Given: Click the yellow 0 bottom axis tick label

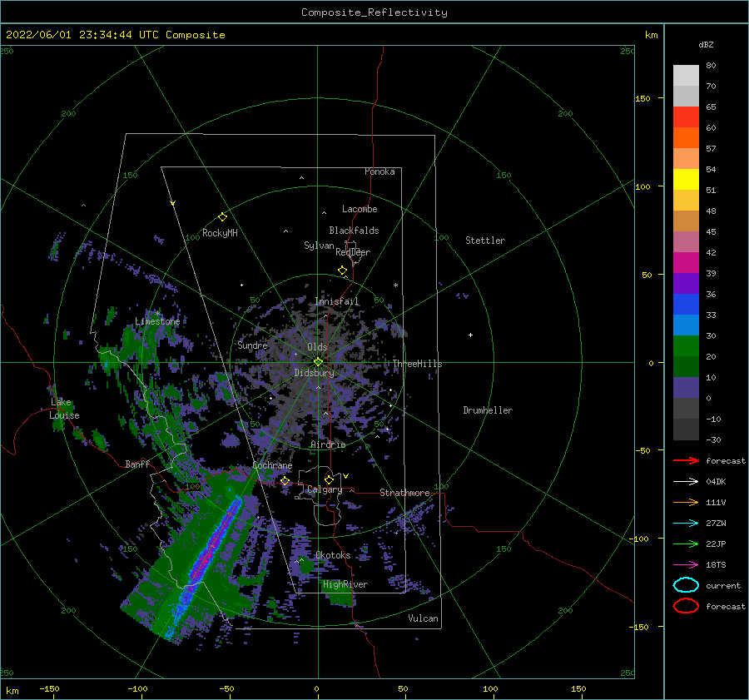Looking at the screenshot, I should pyautogui.click(x=317, y=688).
